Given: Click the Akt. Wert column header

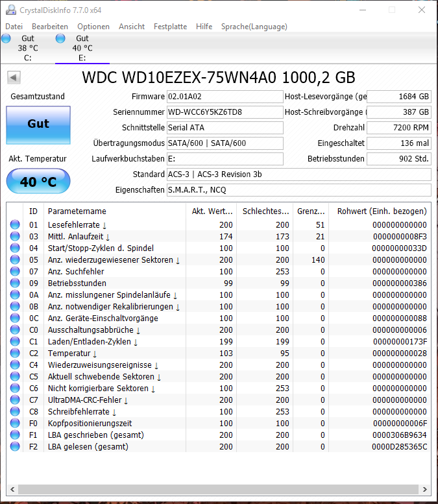Looking at the screenshot, I should (x=212, y=211).
